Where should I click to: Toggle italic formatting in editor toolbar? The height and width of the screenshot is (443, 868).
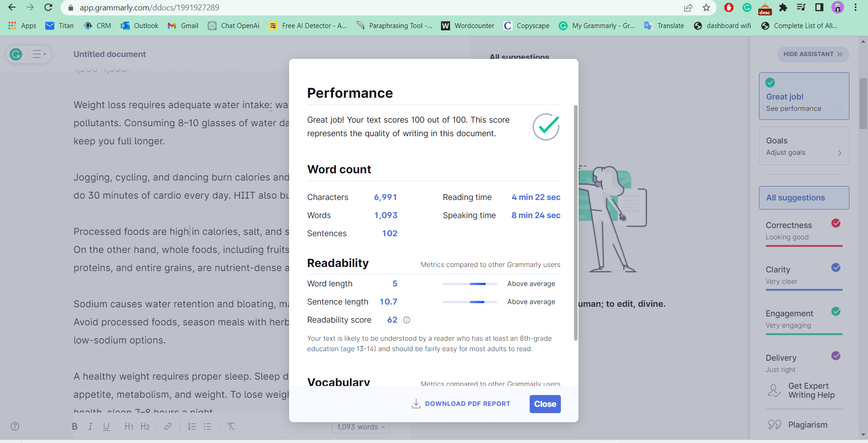90,426
